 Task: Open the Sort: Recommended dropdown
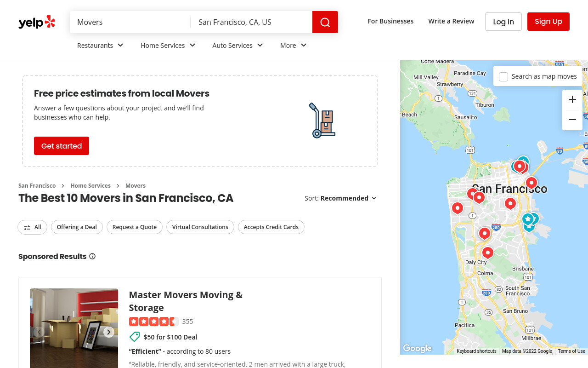click(340, 198)
